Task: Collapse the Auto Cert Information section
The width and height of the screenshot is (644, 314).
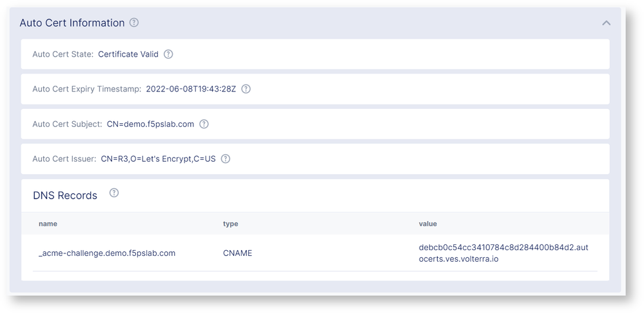Action: coord(606,23)
